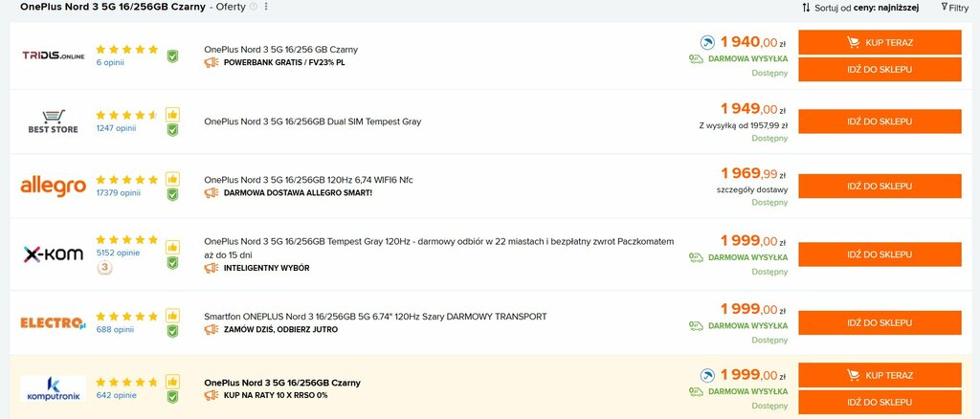
Task: Click the buyer protection umbrella icon by 1 940,00 zł
Action: pos(707,42)
